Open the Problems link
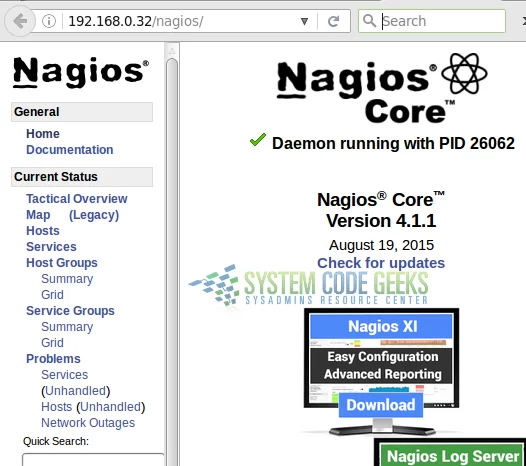526x466 pixels. click(x=53, y=359)
